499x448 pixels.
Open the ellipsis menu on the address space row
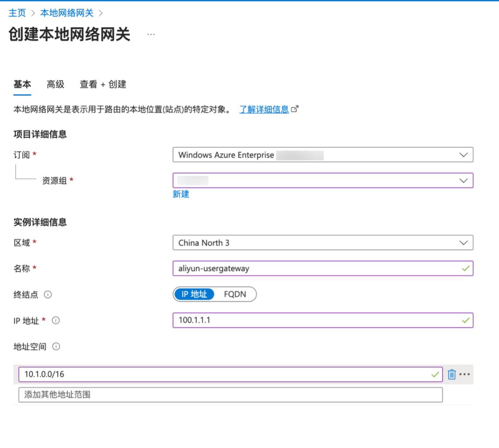point(464,374)
